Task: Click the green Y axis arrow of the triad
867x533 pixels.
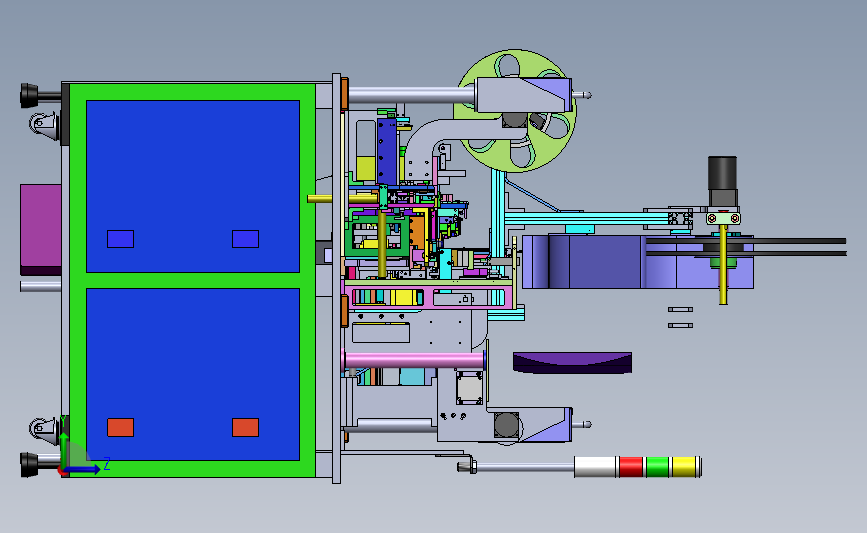Action: [64, 450]
